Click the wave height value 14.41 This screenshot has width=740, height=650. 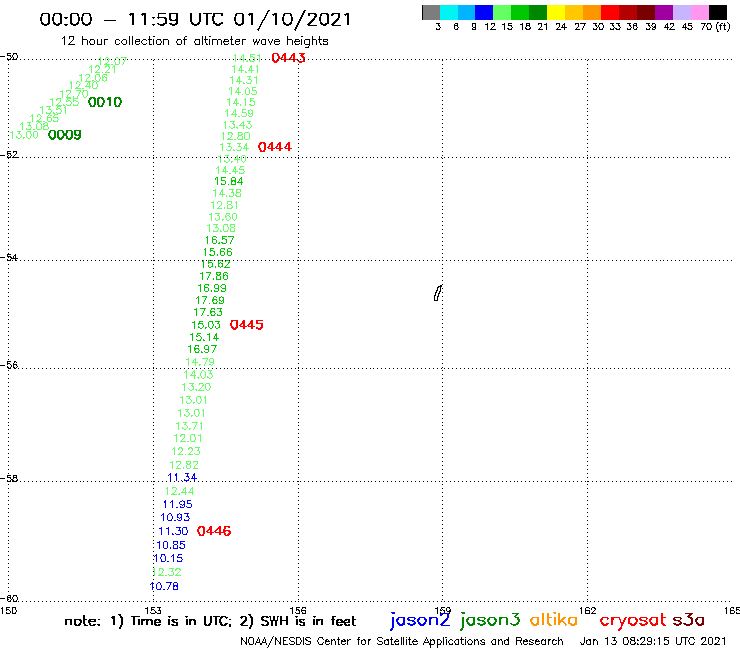[x=245, y=69]
